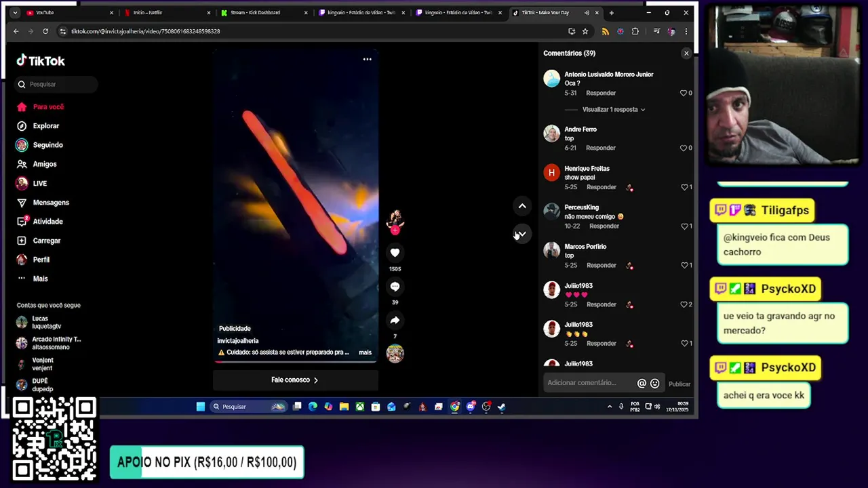This screenshot has height=488, width=868.
Task: Open Steam from the taskbar
Action: click(501, 407)
